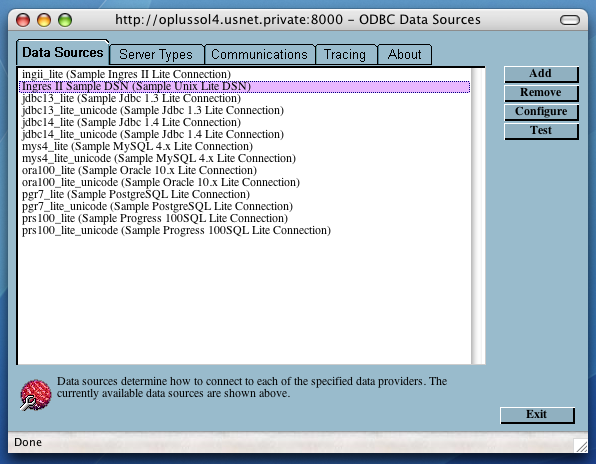Click the window resize grip corner
This screenshot has height=464, width=596.
[582, 446]
